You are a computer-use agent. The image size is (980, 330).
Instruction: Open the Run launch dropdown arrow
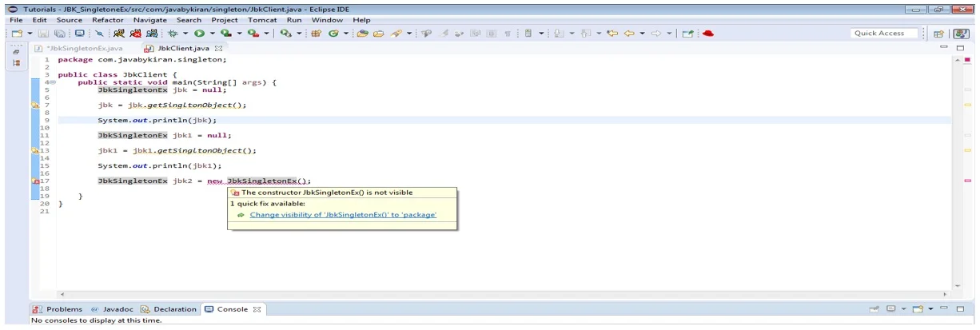pos(212,34)
